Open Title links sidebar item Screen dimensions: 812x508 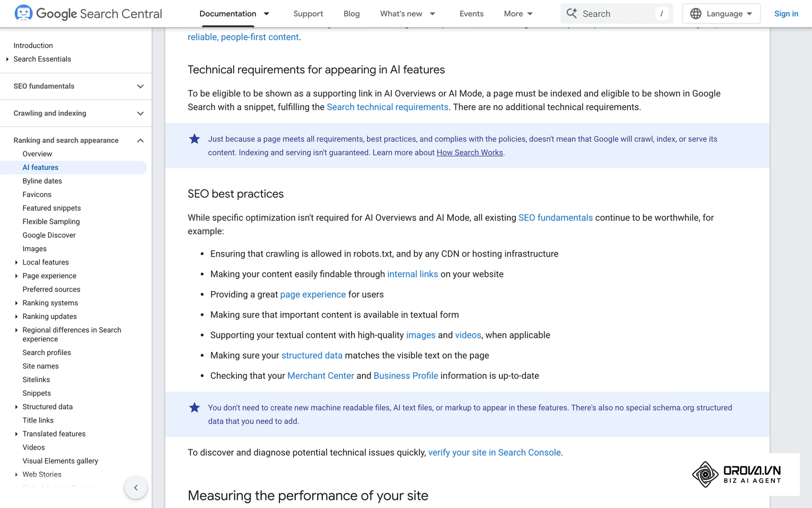pyautogui.click(x=38, y=421)
